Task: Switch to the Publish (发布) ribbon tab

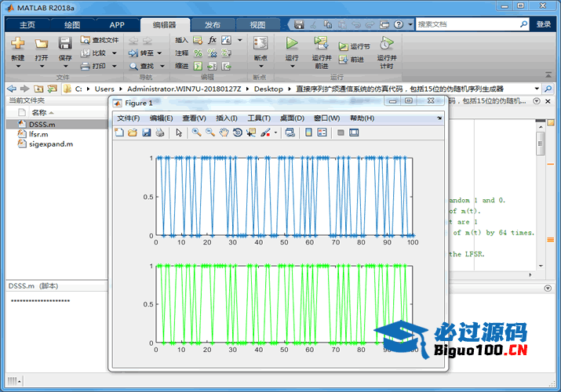Action: pyautogui.click(x=212, y=25)
